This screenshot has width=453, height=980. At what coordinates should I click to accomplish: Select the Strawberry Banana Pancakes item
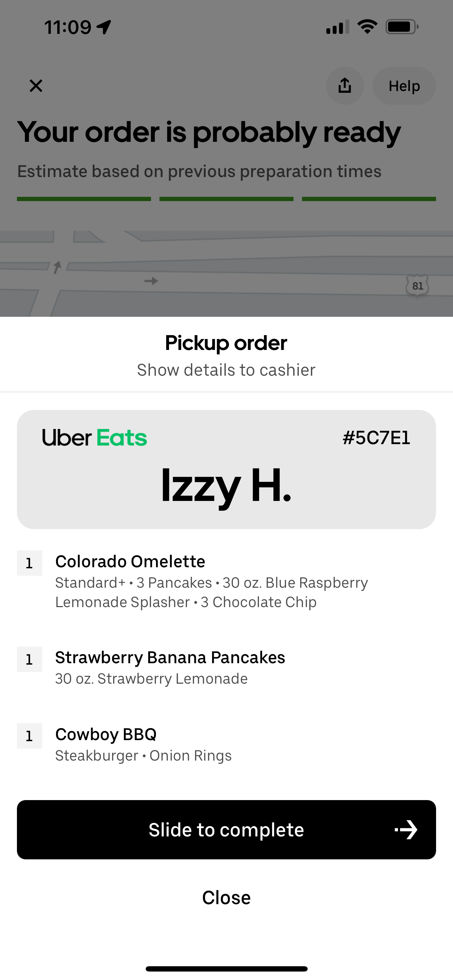170,658
